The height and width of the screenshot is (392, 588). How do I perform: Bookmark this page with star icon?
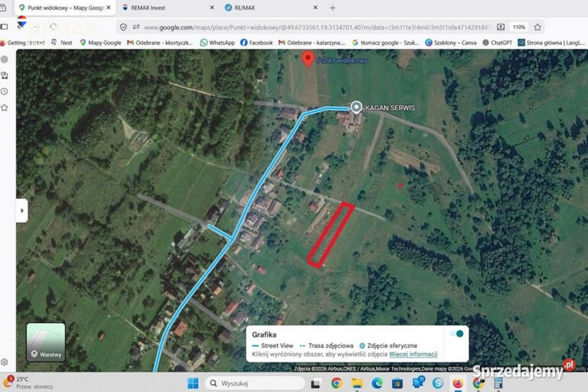(x=537, y=27)
